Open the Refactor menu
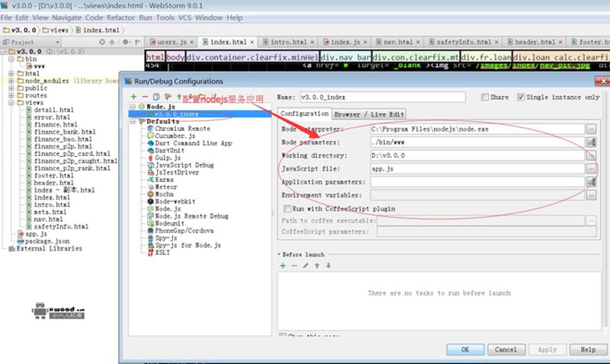Image resolution: width=610 pixels, height=364 pixels. click(x=120, y=18)
